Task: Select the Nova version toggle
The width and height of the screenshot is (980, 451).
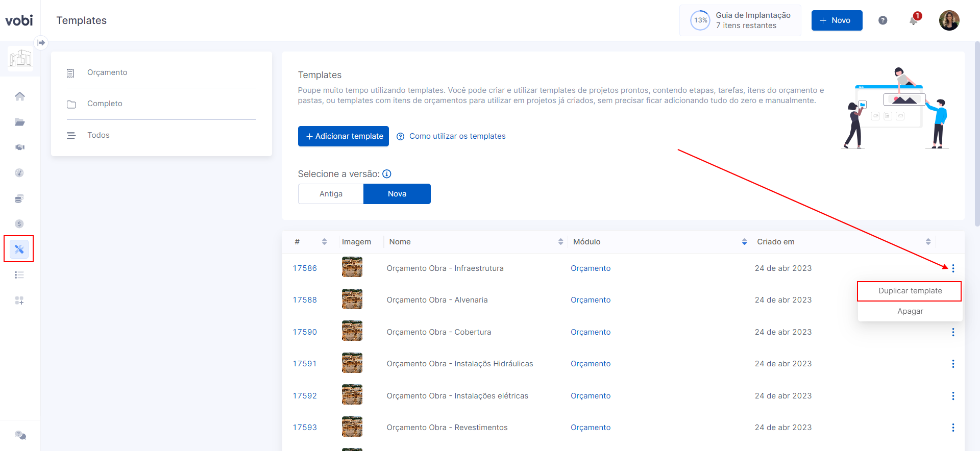Action: pos(397,194)
